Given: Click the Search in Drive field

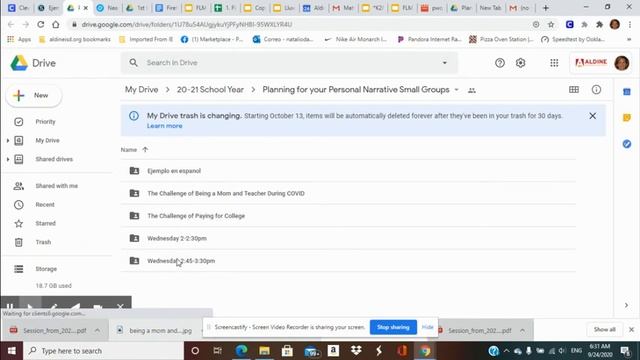Looking at the screenshot, I should point(290,63).
